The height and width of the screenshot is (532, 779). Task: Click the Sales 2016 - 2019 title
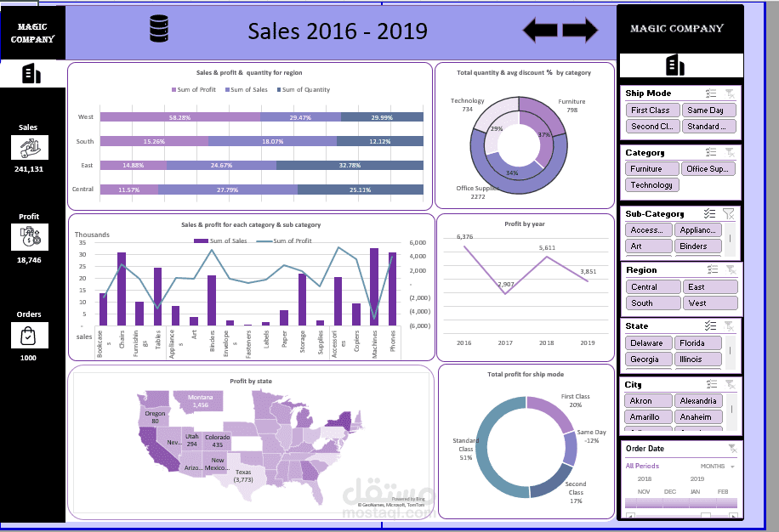point(338,31)
